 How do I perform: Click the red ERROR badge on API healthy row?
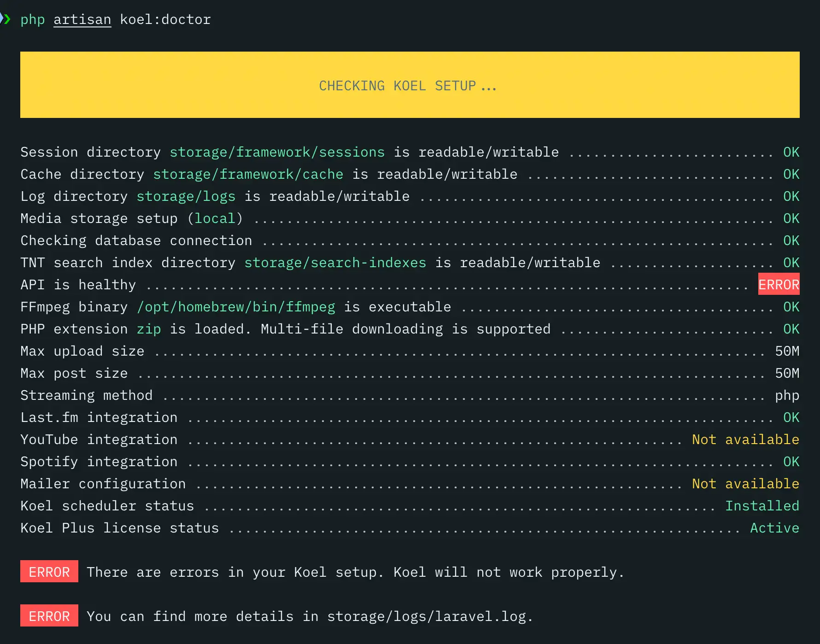779,285
